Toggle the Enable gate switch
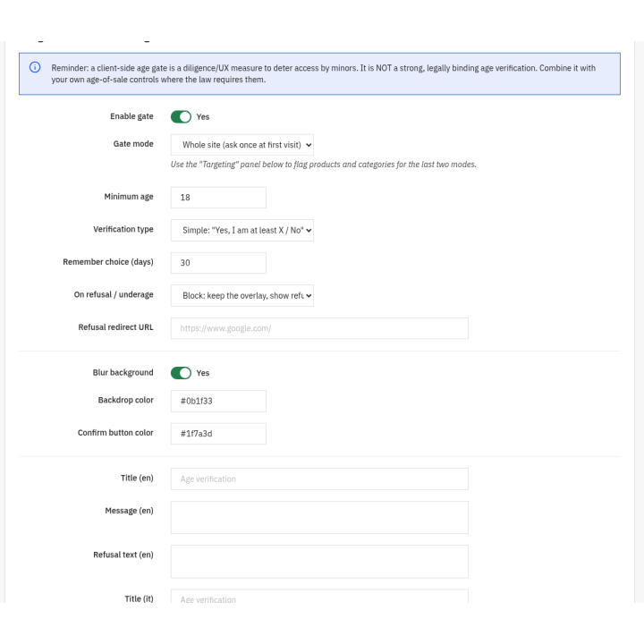Viewport: 644px width, 644px height. click(181, 116)
